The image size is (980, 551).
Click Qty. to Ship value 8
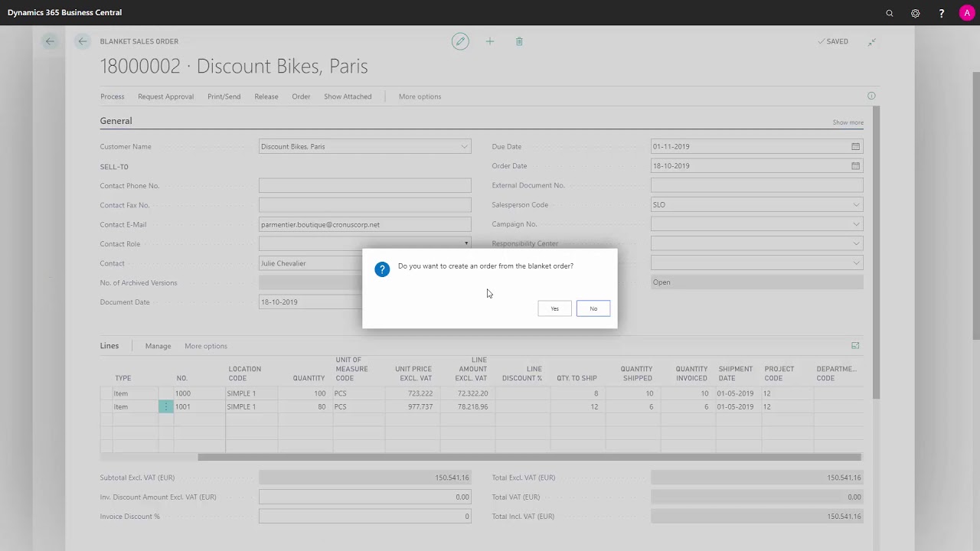[x=579, y=393]
